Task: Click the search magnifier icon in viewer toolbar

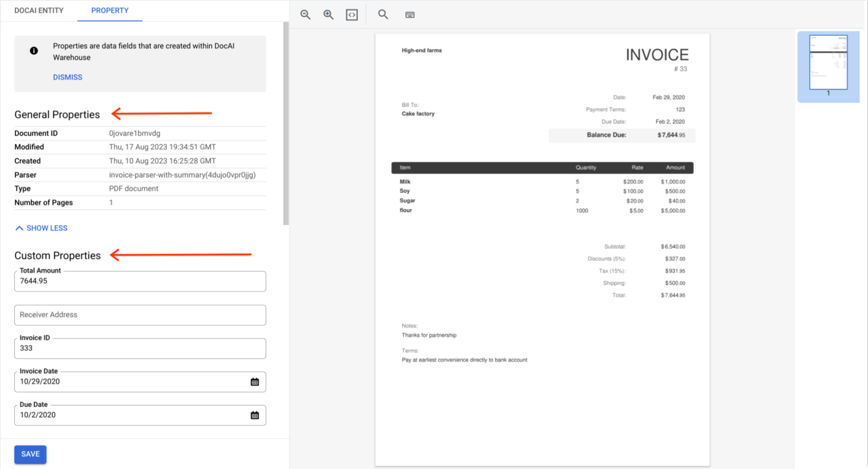Action: tap(383, 14)
